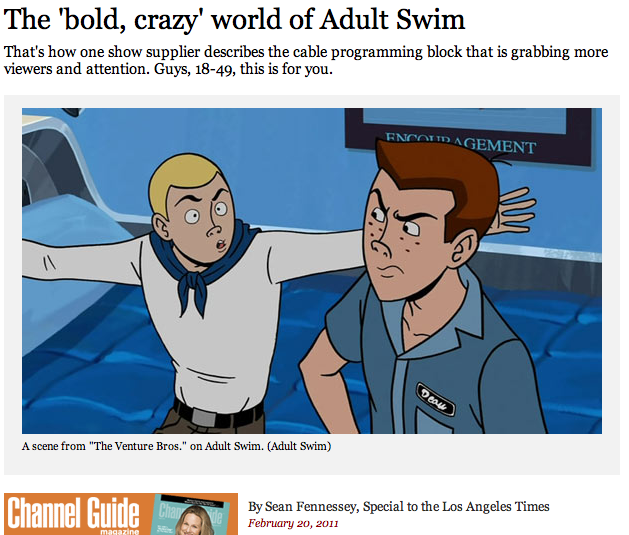Viewport: 629px width, 535px height.
Task: Click the small 'magazine' word in banner
Action: click(119, 531)
